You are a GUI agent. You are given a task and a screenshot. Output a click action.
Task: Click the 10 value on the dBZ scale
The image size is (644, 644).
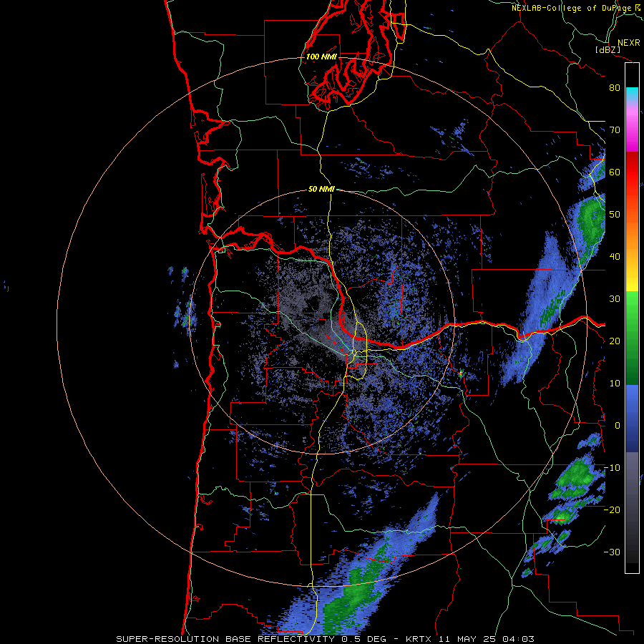[615, 384]
